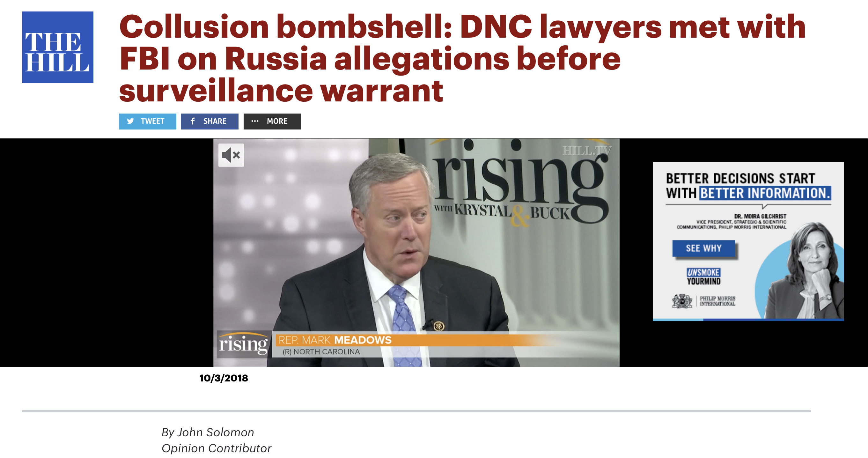Screen dimensions: 868x458
Task: Click the Better Information ad headline
Action: [748, 186]
